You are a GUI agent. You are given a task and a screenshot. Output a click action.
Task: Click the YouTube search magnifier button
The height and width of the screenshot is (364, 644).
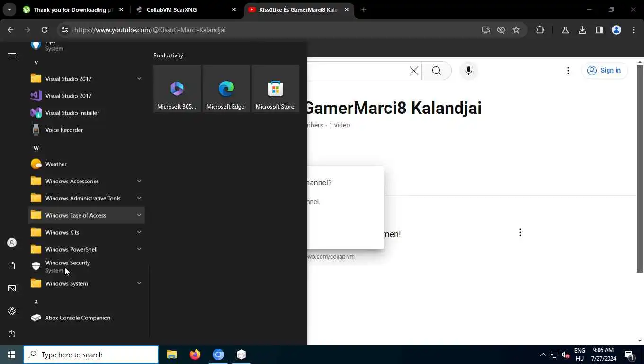(436, 71)
